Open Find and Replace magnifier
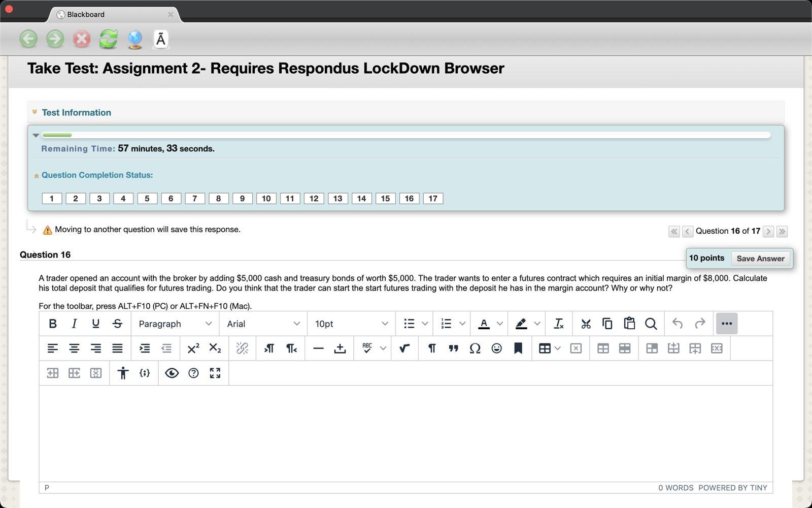 pos(651,324)
